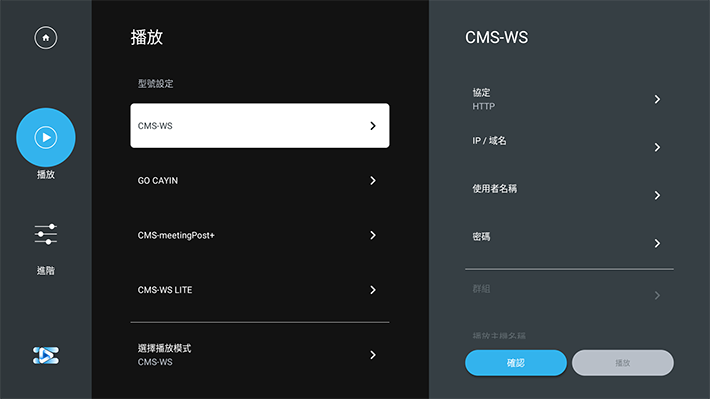Choose the CMS-meetingPost+ option

pyautogui.click(x=260, y=235)
